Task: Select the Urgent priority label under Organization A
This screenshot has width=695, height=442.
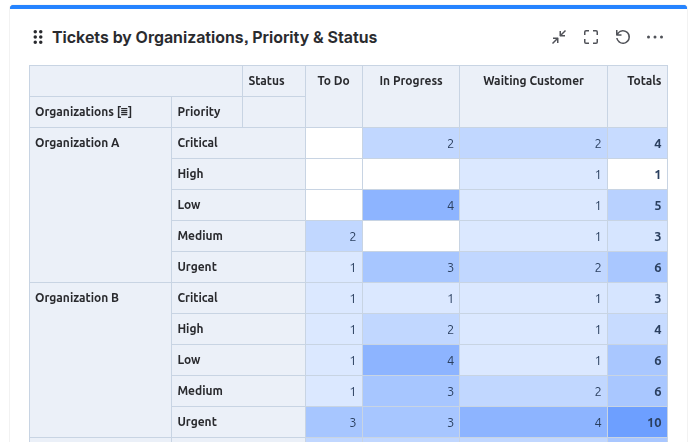Action: 197,267
